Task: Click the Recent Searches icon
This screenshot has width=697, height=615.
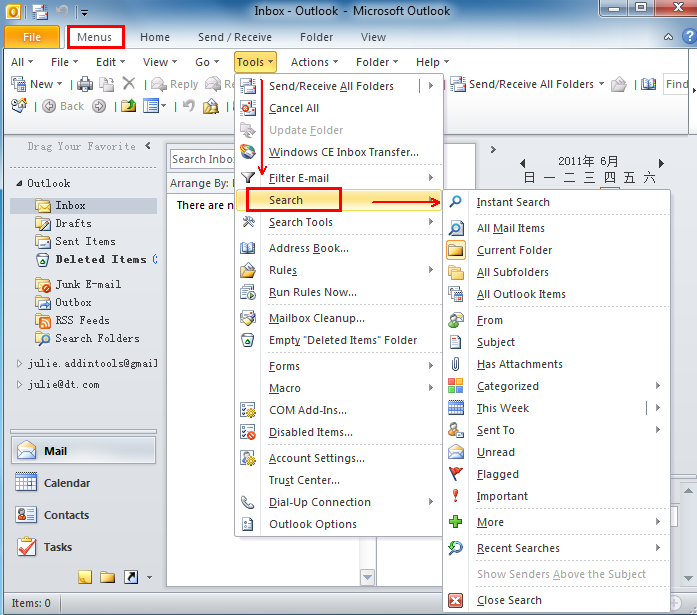Action: coord(456,548)
